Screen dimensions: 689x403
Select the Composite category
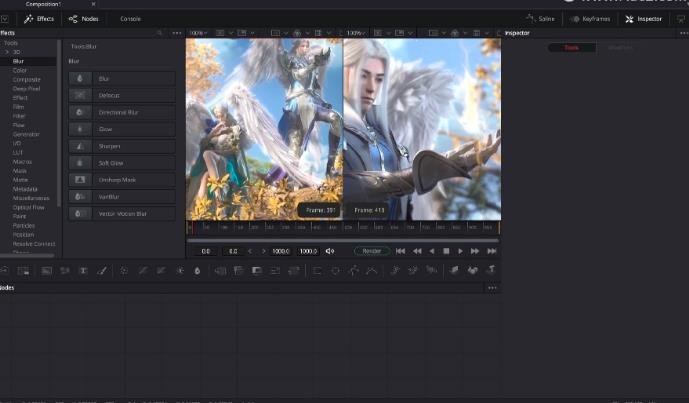pos(26,80)
